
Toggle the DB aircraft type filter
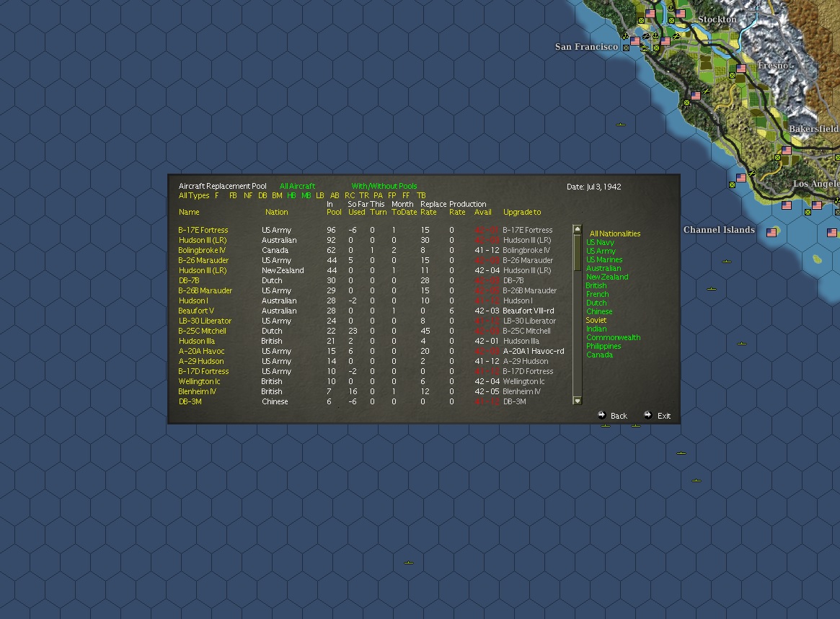point(262,195)
